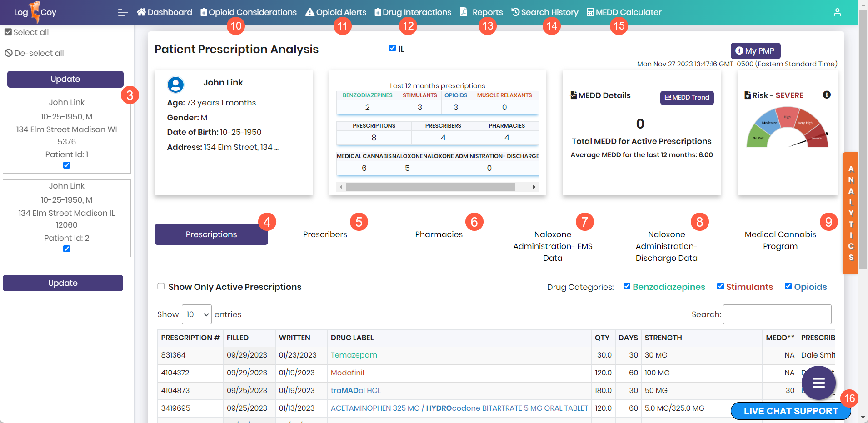Click John Link's patient avatar icon
The height and width of the screenshot is (423, 868).
tap(175, 85)
